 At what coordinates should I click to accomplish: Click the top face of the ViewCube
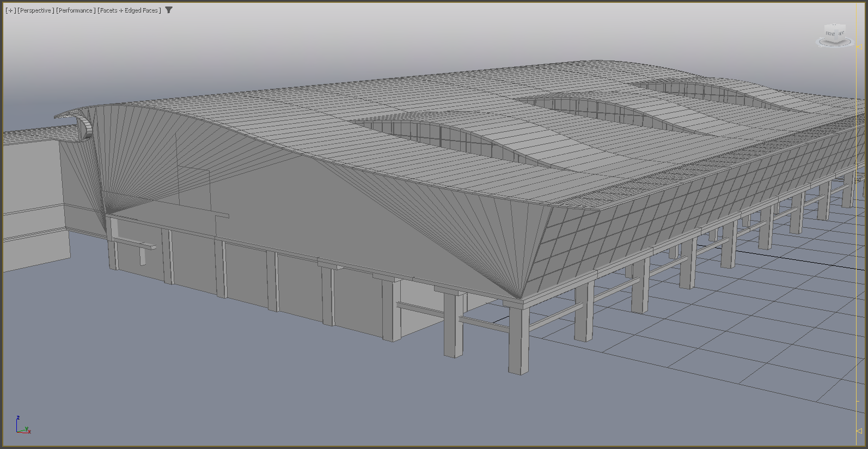pyautogui.click(x=834, y=26)
